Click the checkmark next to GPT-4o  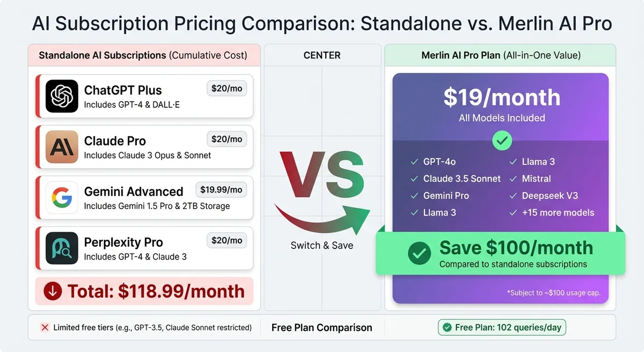coord(414,162)
